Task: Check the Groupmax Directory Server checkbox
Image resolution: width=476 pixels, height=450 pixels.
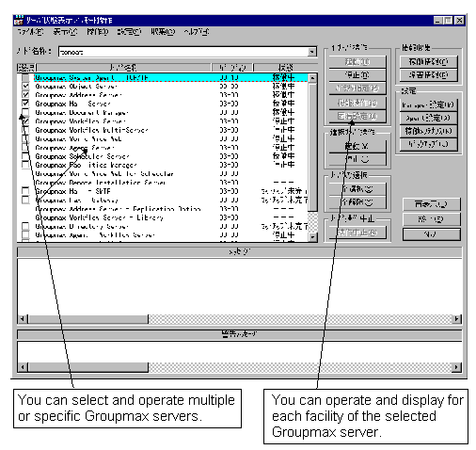Action: tap(25, 226)
